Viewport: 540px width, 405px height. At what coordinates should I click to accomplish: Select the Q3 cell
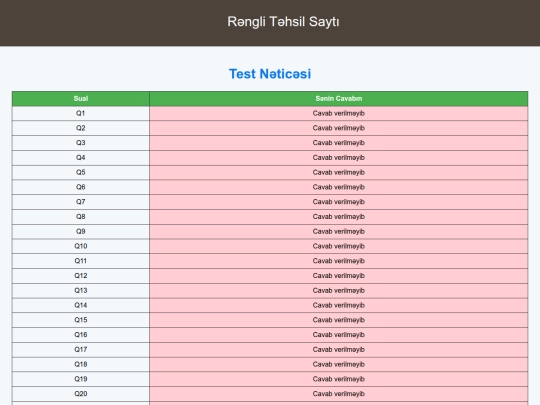tap(81, 143)
